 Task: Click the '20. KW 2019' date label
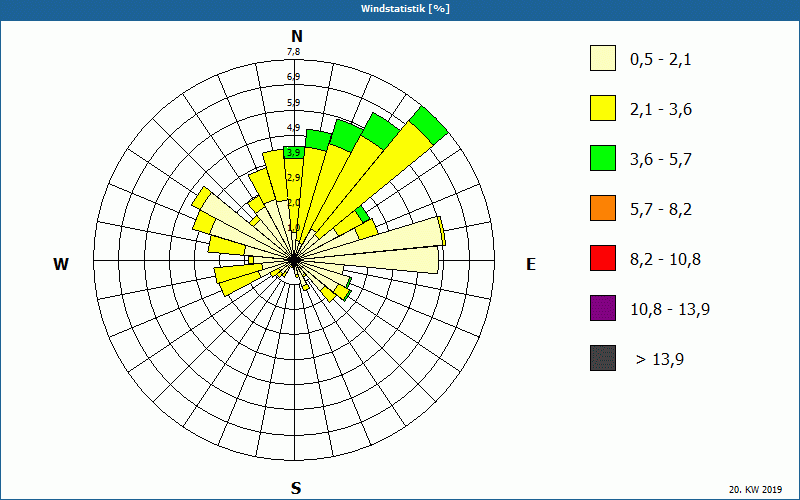tap(755, 489)
